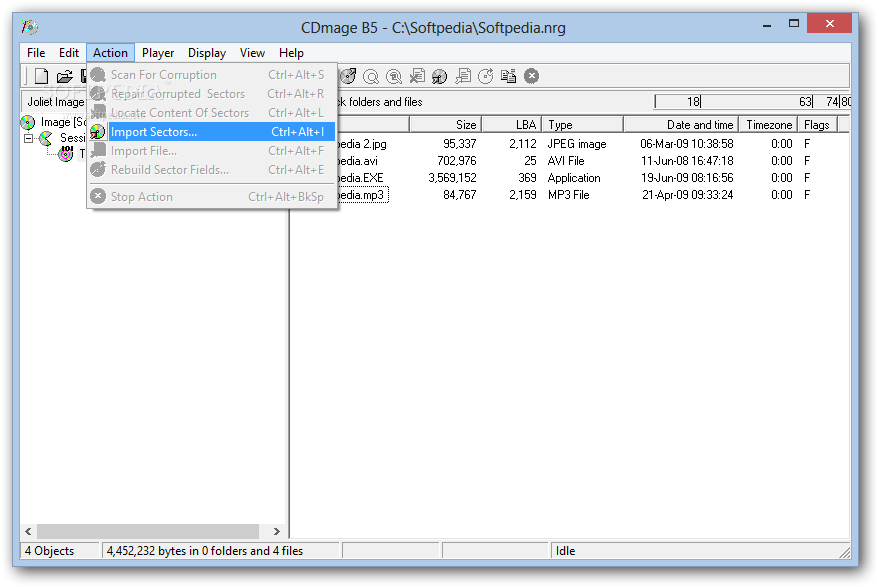Open the Display menu

207,53
